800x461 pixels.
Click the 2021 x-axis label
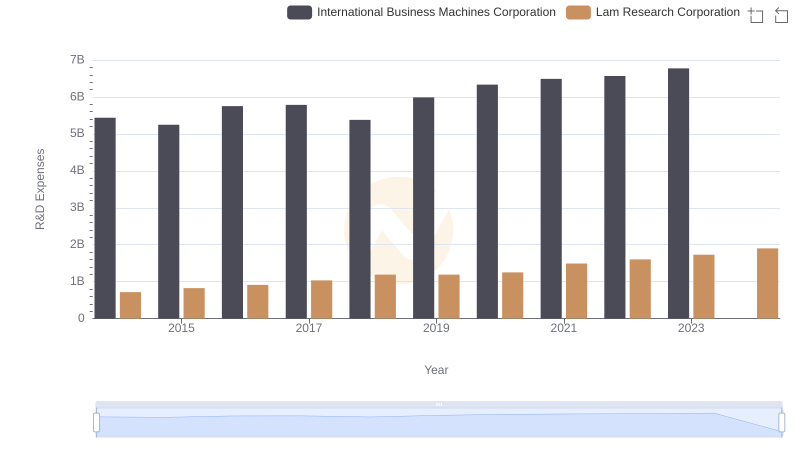pyautogui.click(x=563, y=328)
